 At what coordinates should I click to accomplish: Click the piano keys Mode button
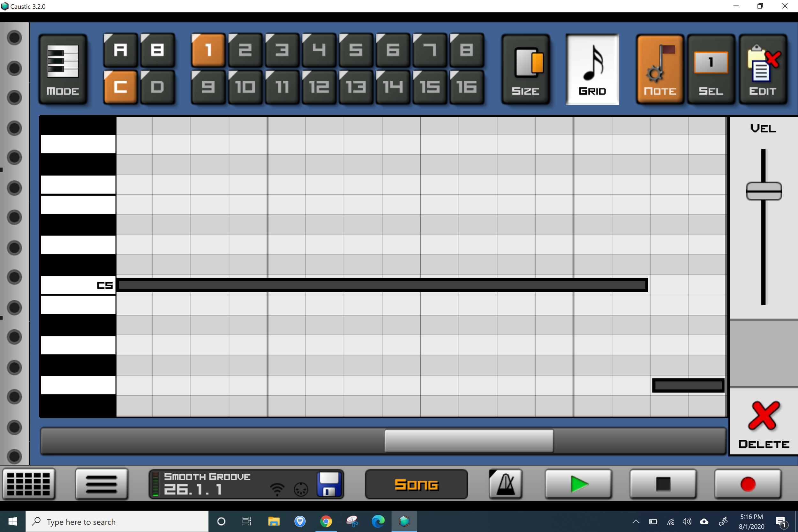(63, 69)
